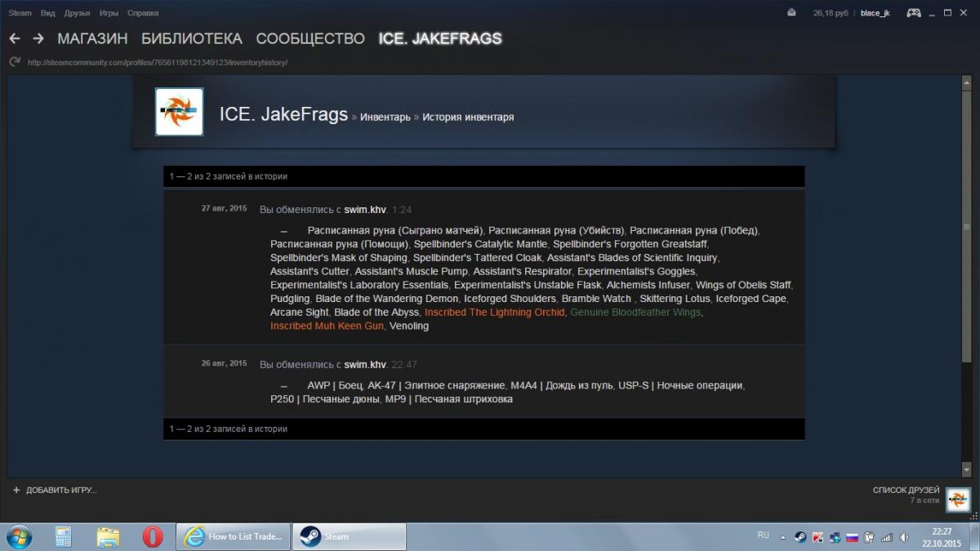Click AWP | Боец item text
Image resolution: width=980 pixels, height=551 pixels.
pos(335,385)
